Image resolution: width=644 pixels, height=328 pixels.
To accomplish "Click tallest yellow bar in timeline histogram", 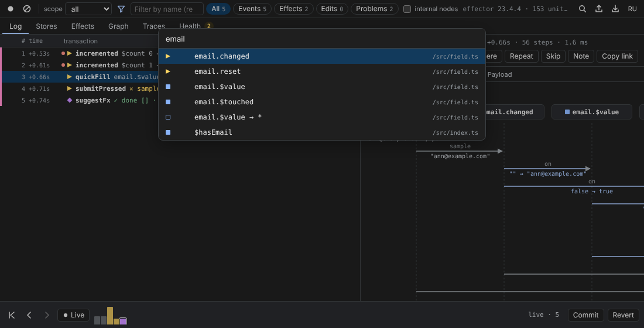I will click(x=110, y=316).
